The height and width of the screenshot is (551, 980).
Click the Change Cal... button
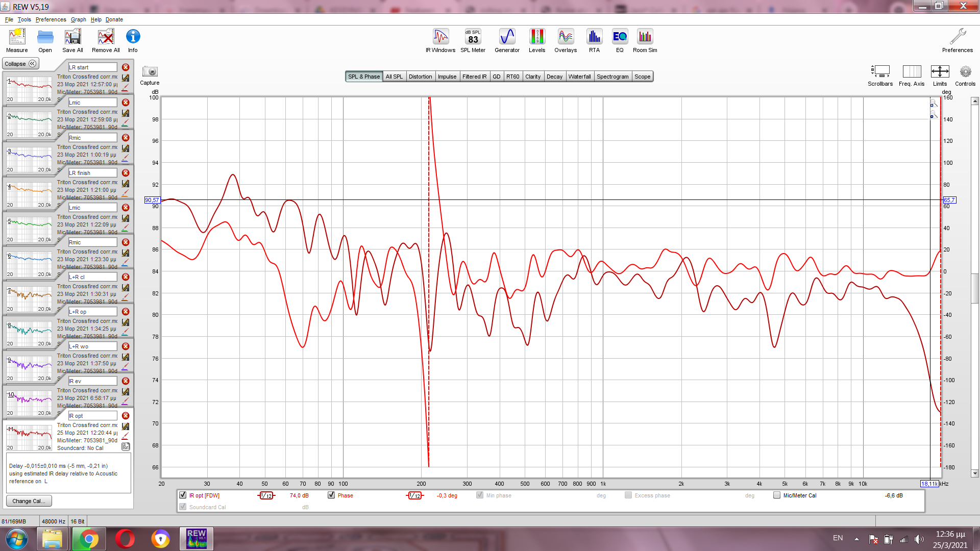tap(29, 501)
